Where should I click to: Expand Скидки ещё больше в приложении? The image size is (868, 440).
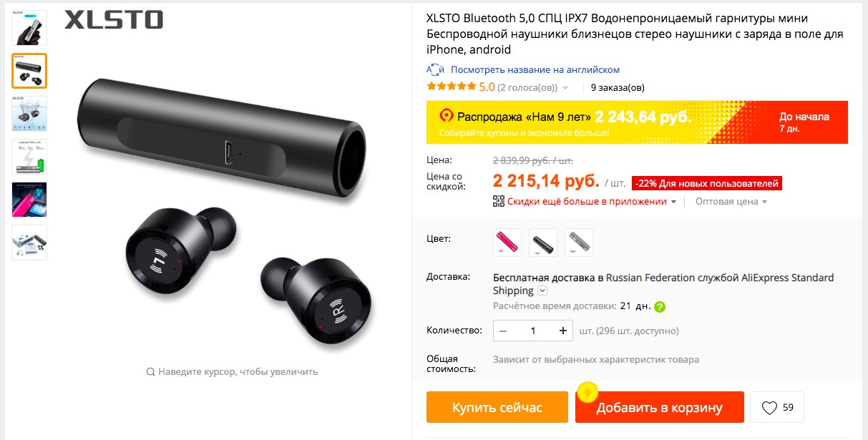tap(592, 202)
